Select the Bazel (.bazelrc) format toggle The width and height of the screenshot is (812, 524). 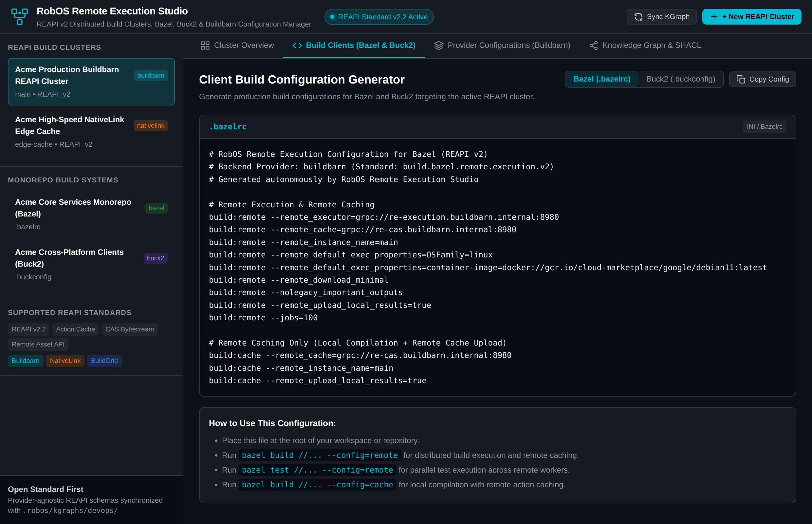[x=601, y=79]
